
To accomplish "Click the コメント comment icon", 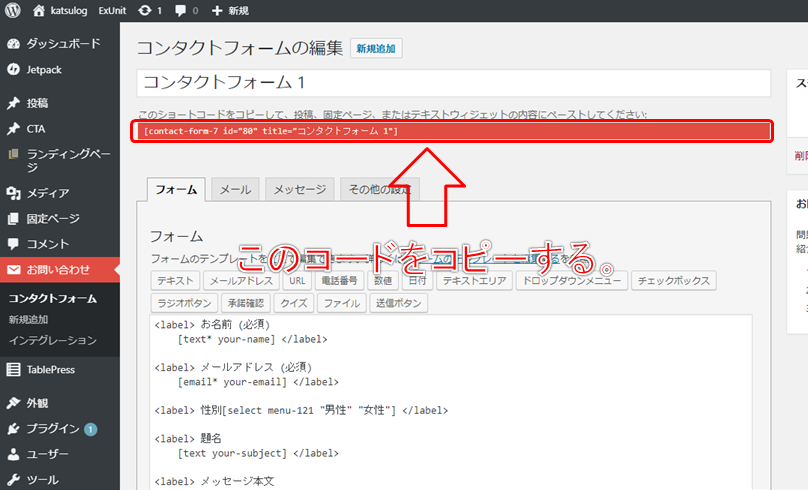I will click(x=13, y=244).
